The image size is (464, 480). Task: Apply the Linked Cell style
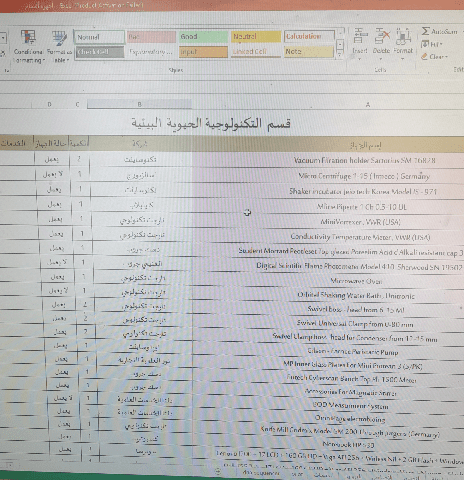(256, 51)
